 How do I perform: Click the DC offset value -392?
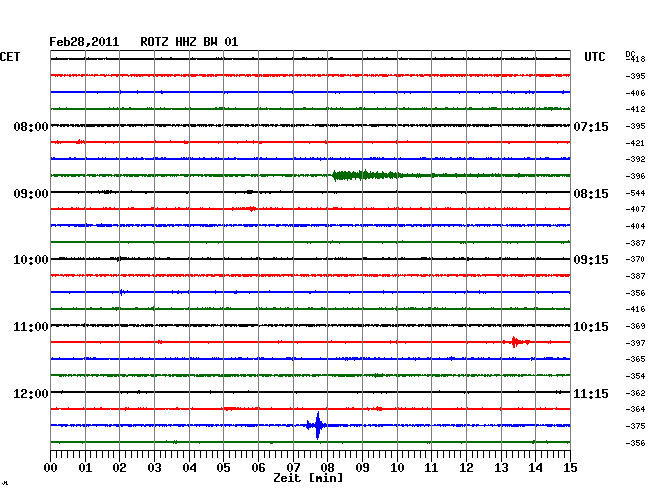tap(635, 159)
